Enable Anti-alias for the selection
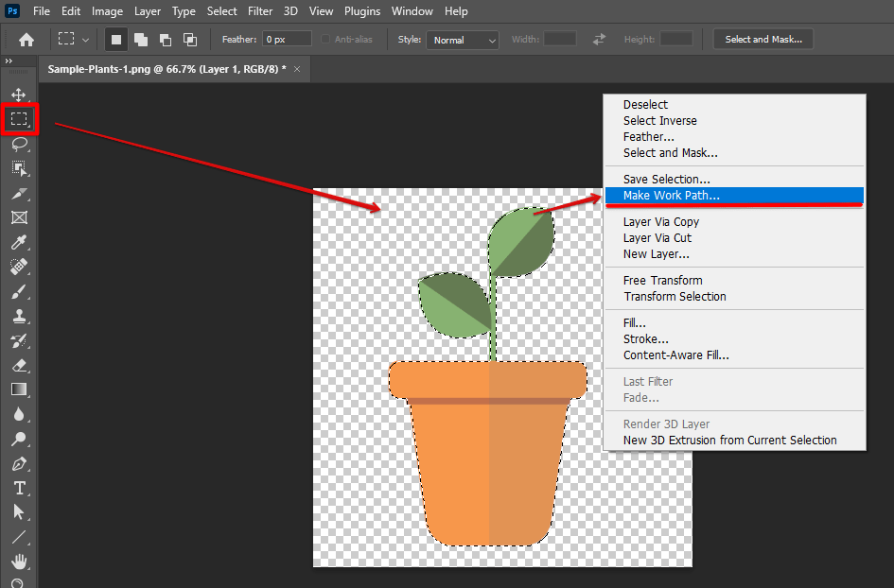This screenshot has width=894, height=588. [324, 39]
